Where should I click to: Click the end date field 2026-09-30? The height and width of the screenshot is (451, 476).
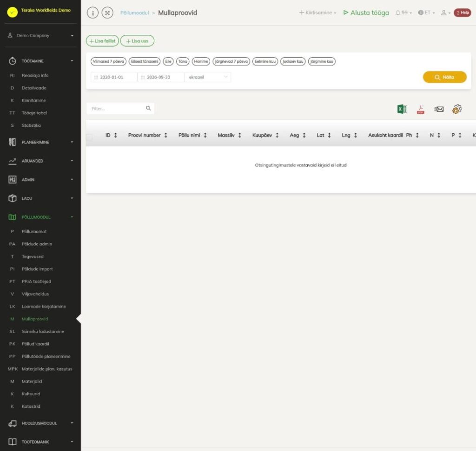point(161,78)
